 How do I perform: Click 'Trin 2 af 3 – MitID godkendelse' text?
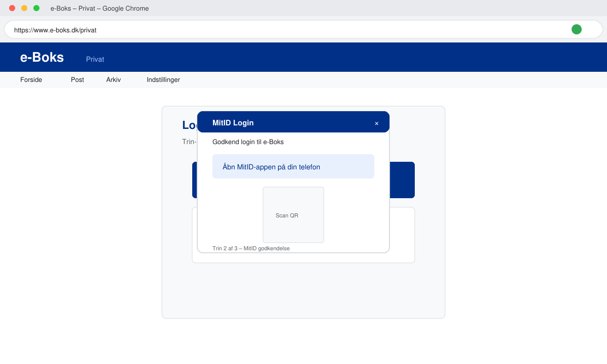(x=251, y=248)
